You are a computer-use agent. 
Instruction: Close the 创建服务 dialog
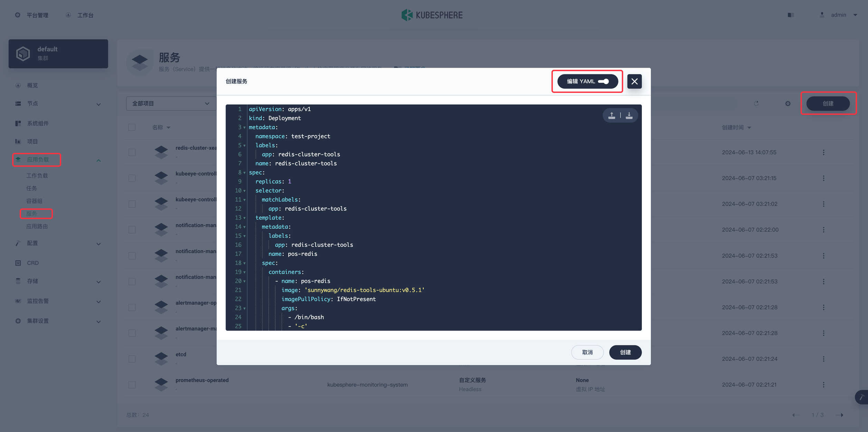pyautogui.click(x=634, y=81)
